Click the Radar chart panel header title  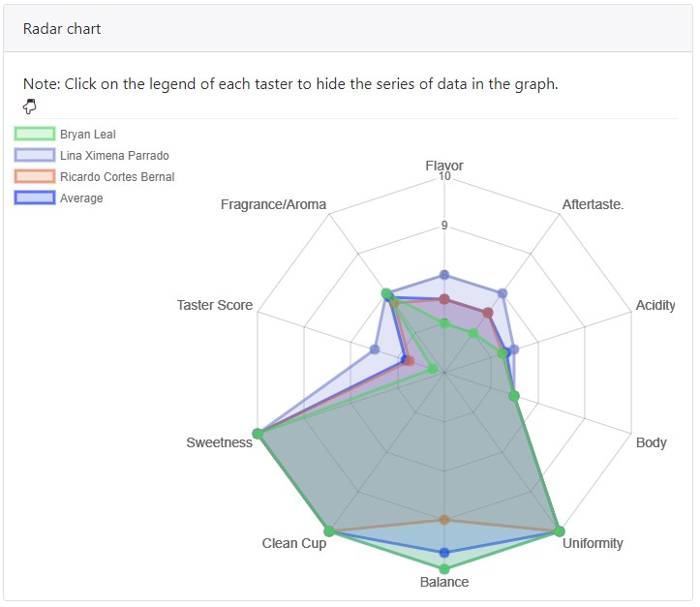(62, 29)
